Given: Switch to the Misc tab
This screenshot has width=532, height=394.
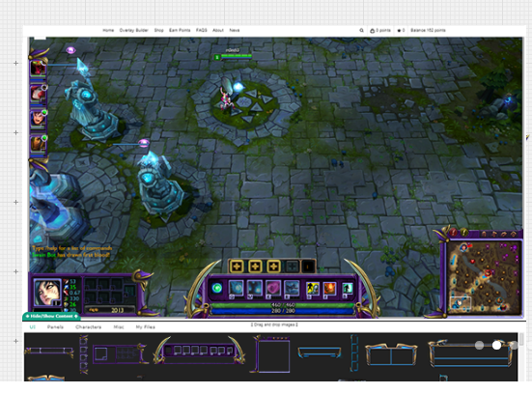Looking at the screenshot, I should click(119, 327).
